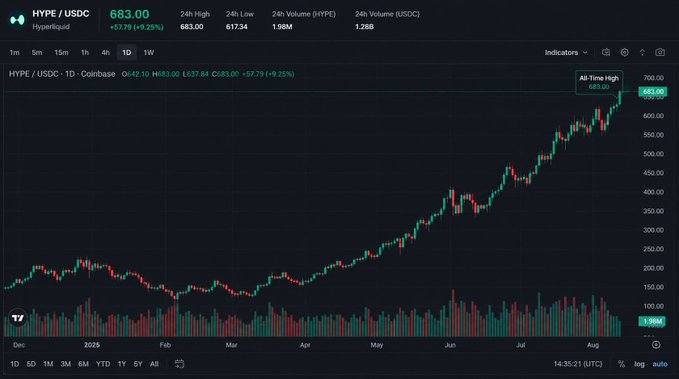Click the All-Time High label box

[x=599, y=82]
